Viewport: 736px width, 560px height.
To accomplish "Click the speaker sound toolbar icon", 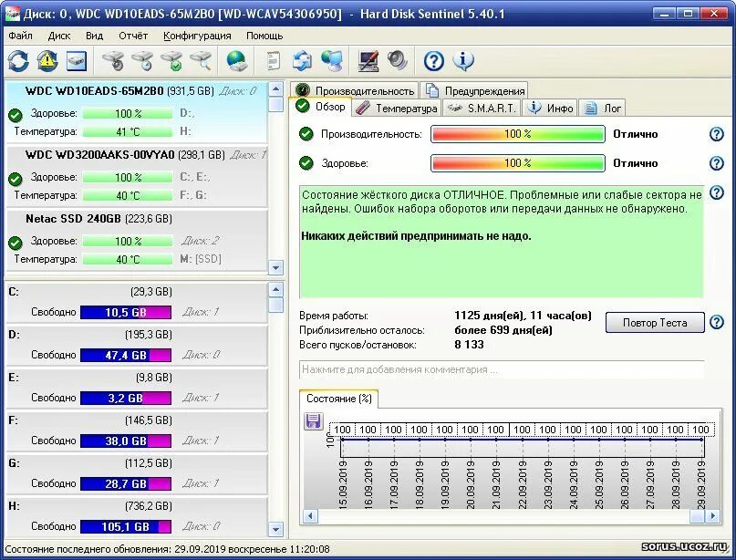I will pyautogui.click(x=398, y=61).
